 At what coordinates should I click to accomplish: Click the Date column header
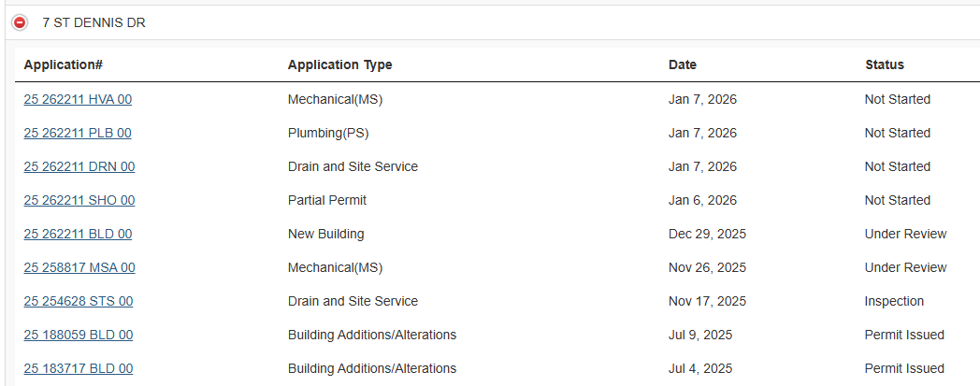tap(683, 64)
